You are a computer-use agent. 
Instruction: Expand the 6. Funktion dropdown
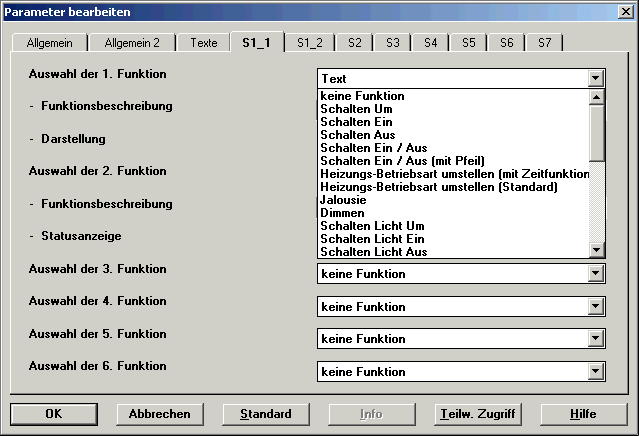coord(596,372)
